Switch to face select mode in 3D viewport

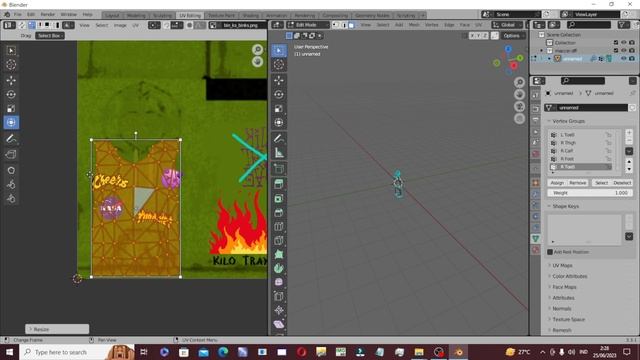[351, 25]
